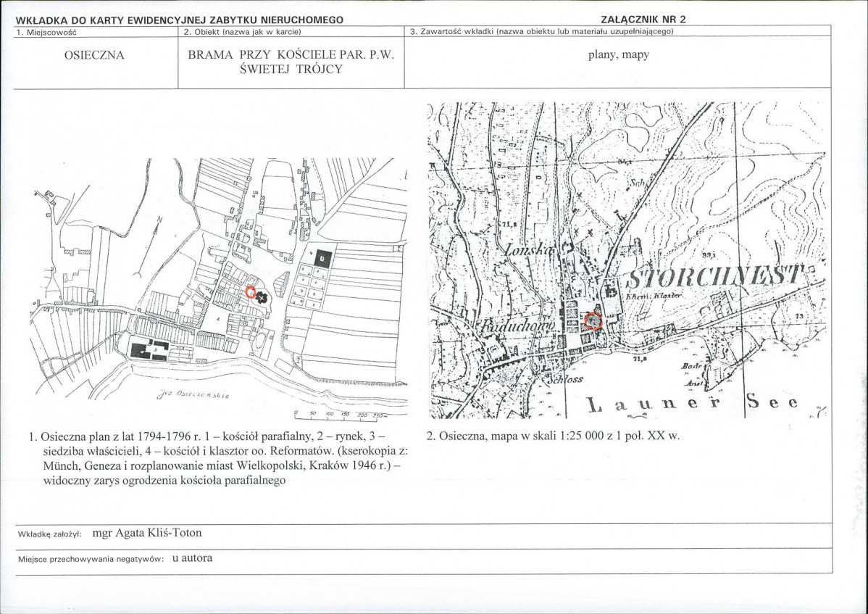
Task: Click the BRAMA PRZY KOŚCIELE object field
Action: point(291,62)
